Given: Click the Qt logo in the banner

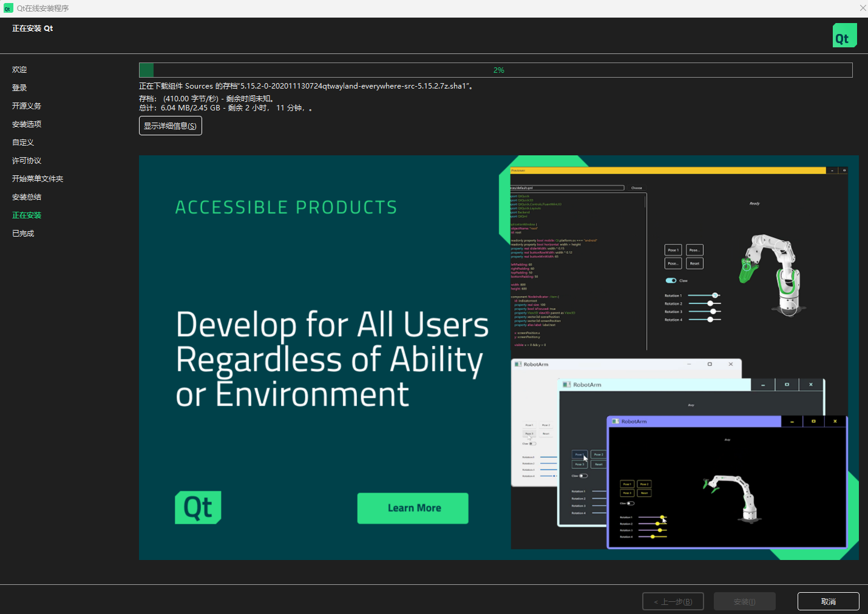Looking at the screenshot, I should (x=198, y=507).
